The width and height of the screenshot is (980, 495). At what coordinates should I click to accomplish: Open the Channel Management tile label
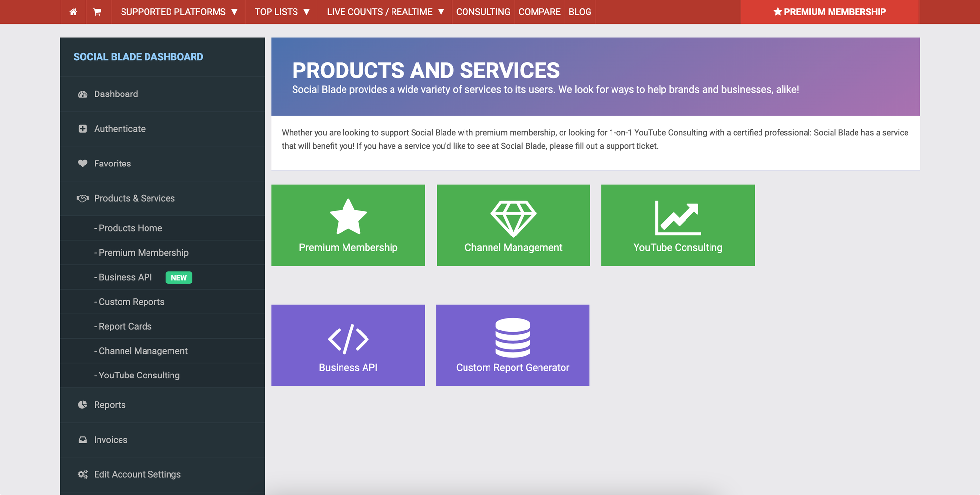click(x=514, y=247)
